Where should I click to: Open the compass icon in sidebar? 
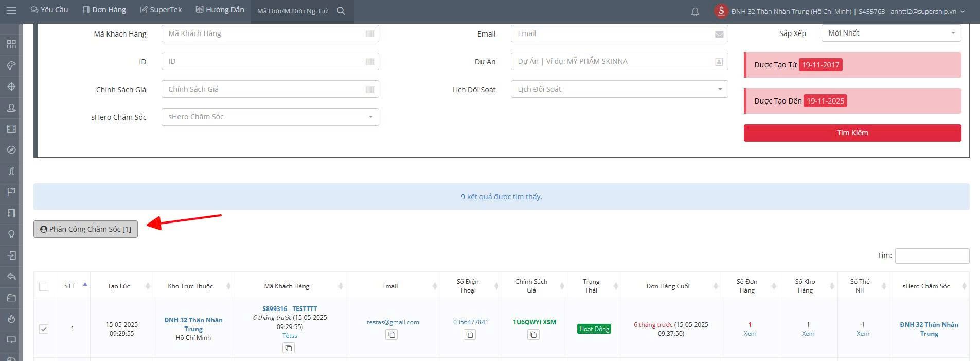11,150
